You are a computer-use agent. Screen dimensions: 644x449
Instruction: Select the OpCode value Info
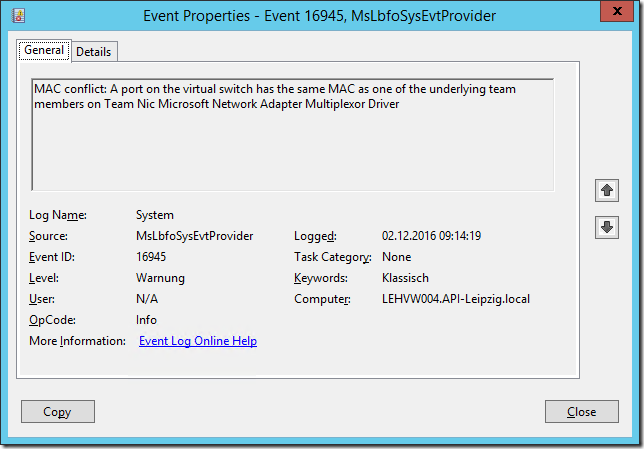tap(146, 320)
